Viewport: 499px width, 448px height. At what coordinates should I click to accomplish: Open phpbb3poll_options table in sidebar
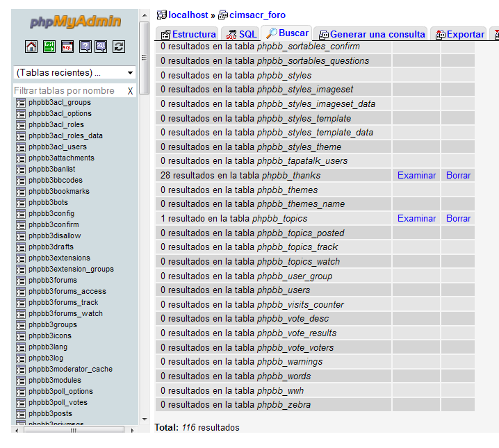coord(60,392)
